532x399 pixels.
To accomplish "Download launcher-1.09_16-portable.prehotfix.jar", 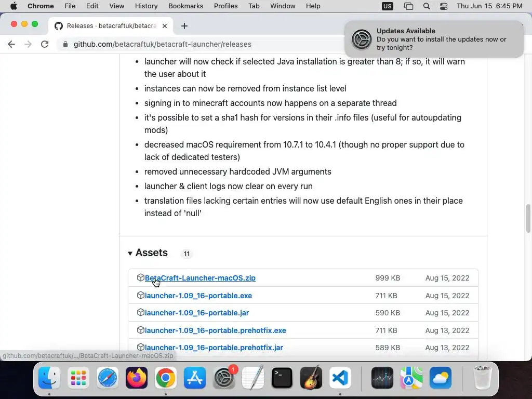I will pyautogui.click(x=214, y=348).
